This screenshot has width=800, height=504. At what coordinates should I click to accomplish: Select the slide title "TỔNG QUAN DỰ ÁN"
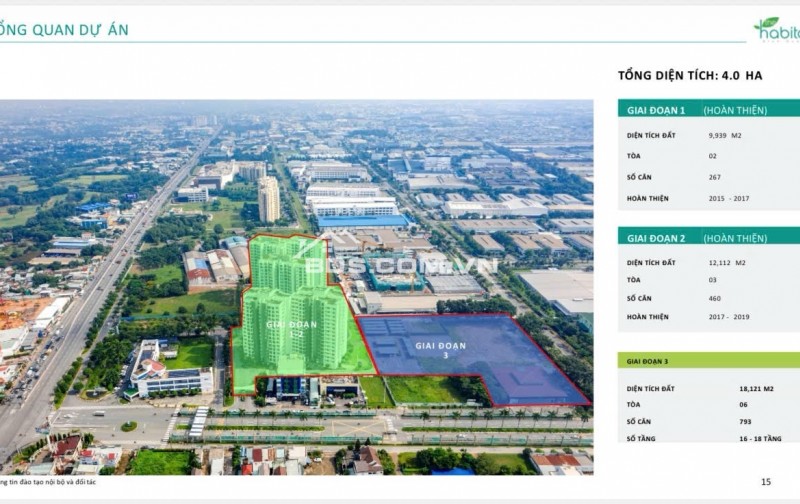(64, 30)
